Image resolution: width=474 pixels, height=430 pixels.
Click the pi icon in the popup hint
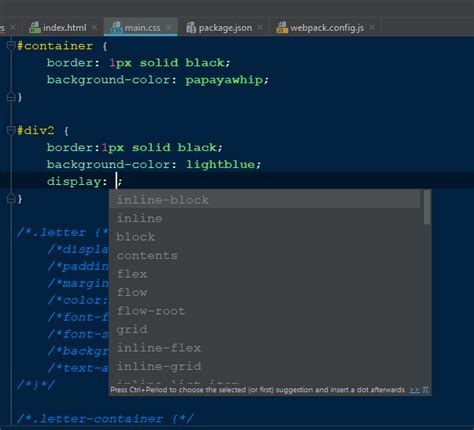tap(425, 390)
